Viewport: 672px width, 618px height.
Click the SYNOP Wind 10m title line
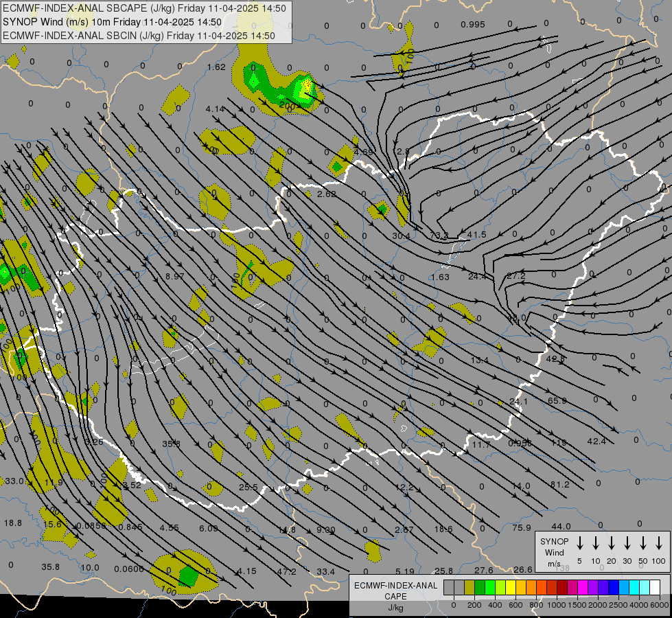[x=113, y=22]
